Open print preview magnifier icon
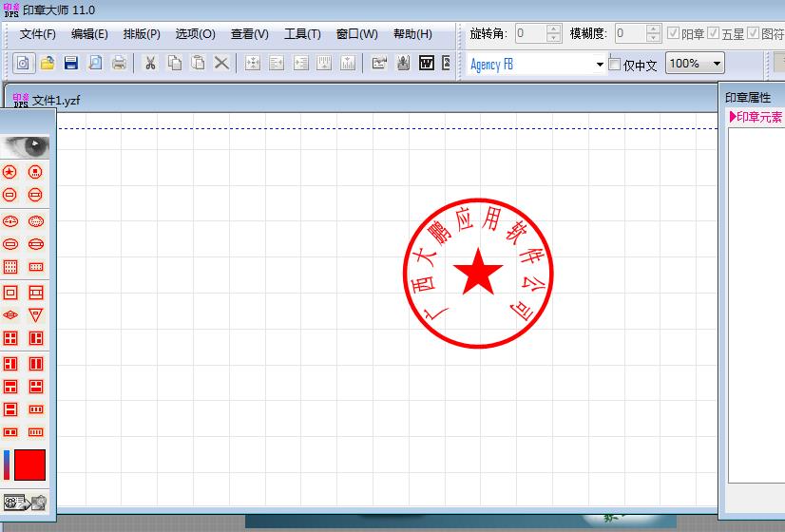 (95, 64)
